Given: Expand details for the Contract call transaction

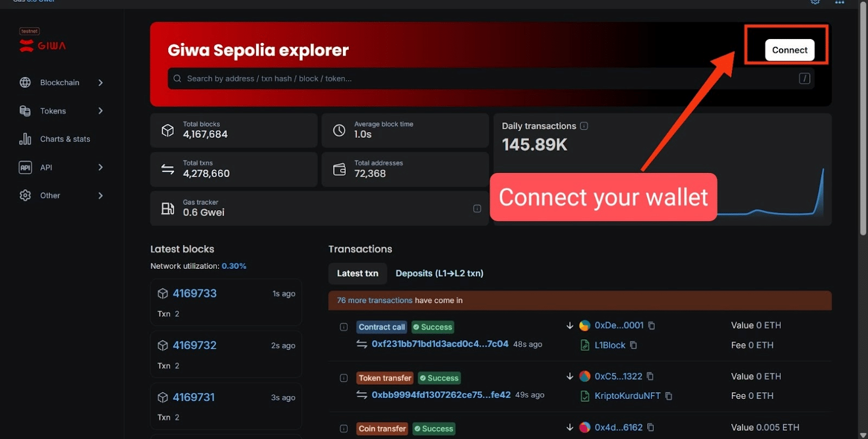Looking at the screenshot, I should coord(343,327).
